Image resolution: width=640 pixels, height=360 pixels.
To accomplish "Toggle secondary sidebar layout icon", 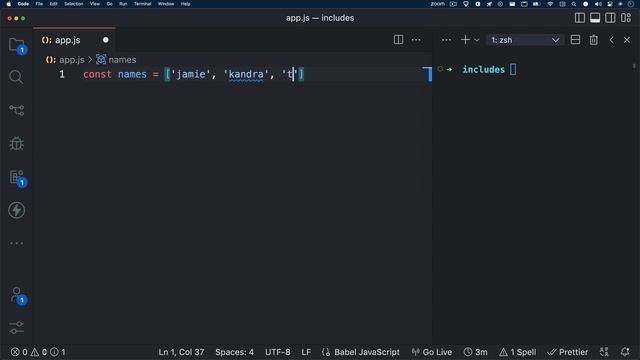I will [610, 18].
